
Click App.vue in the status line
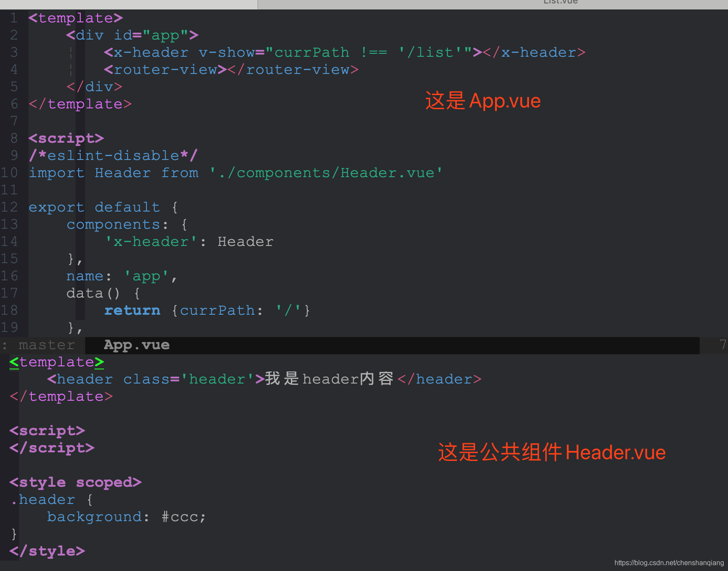coord(137,345)
